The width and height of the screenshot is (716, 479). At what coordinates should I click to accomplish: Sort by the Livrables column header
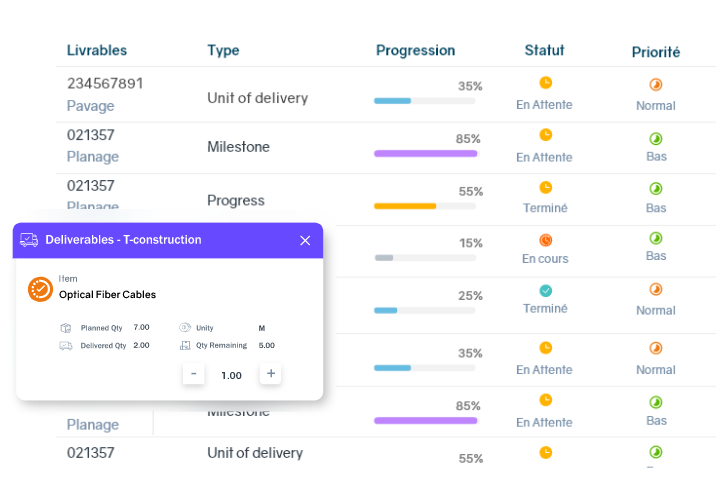pyautogui.click(x=97, y=50)
